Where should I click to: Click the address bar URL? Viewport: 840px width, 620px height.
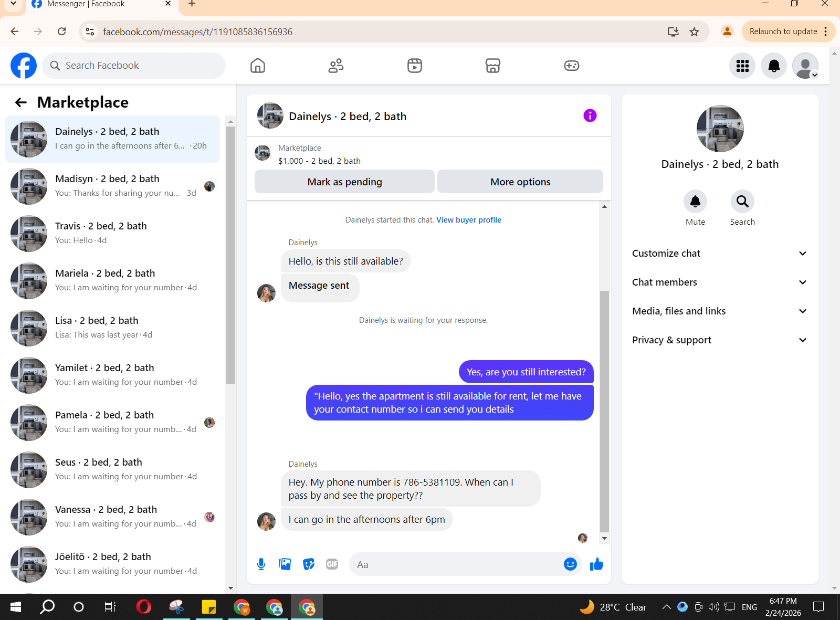(x=197, y=32)
